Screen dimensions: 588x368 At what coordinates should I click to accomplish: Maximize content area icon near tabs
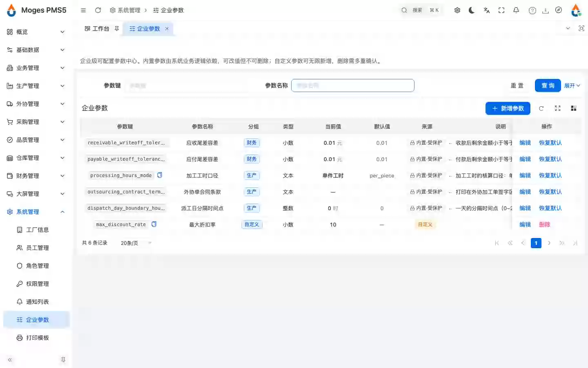[581, 28]
